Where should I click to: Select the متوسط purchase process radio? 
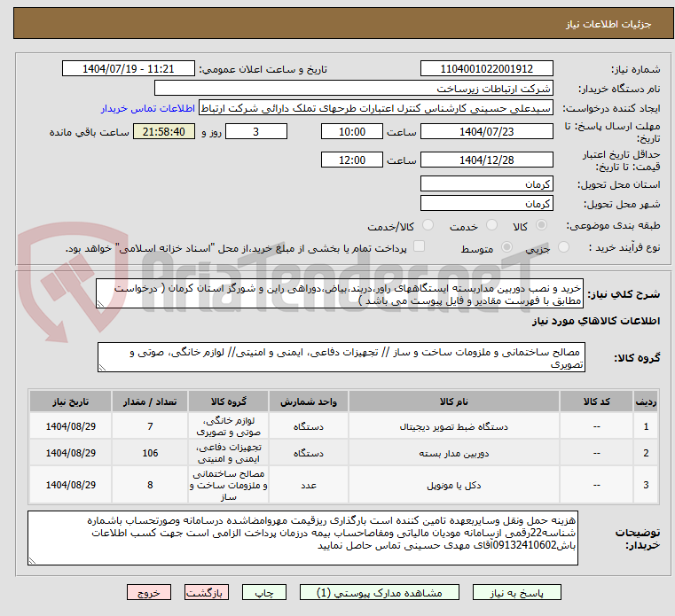508,248
